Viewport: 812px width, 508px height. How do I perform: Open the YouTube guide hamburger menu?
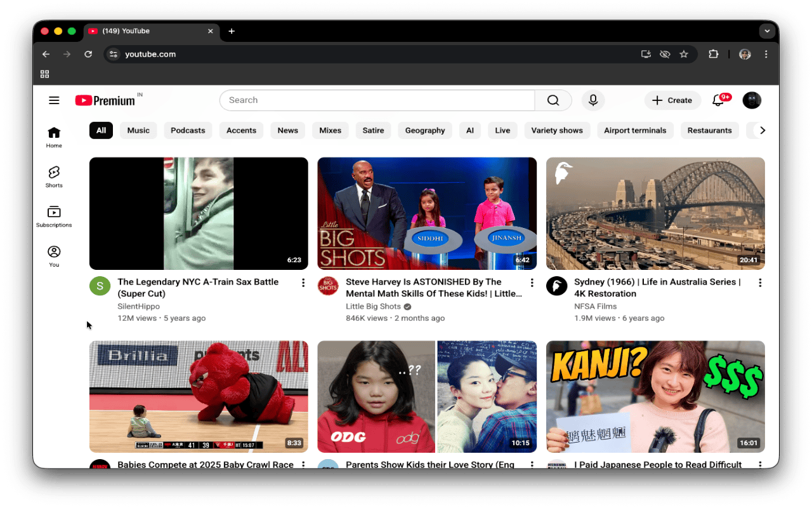[x=54, y=100]
